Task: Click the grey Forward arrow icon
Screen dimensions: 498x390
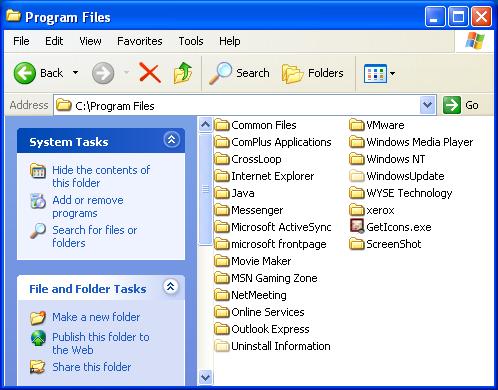Action: pos(103,73)
